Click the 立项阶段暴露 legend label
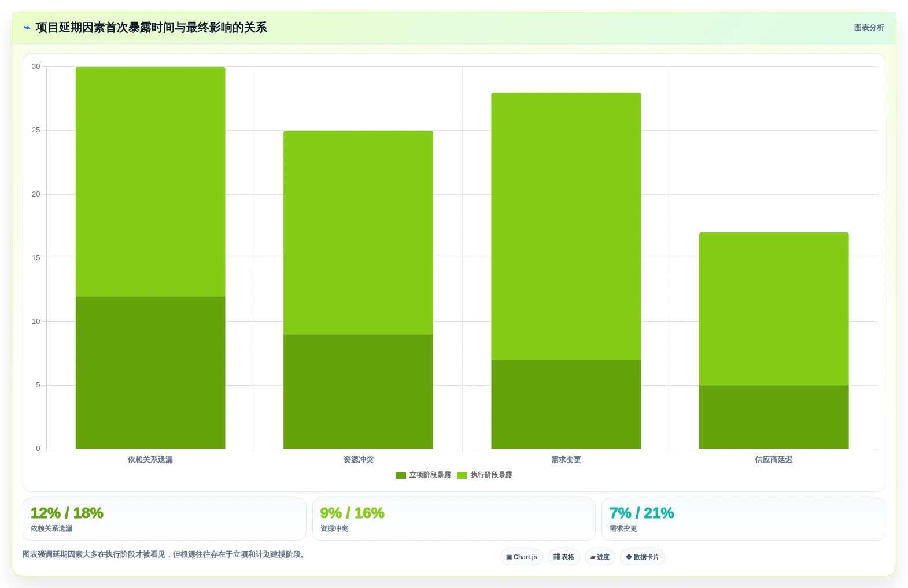Viewport: 908px width, 588px height. [430, 475]
